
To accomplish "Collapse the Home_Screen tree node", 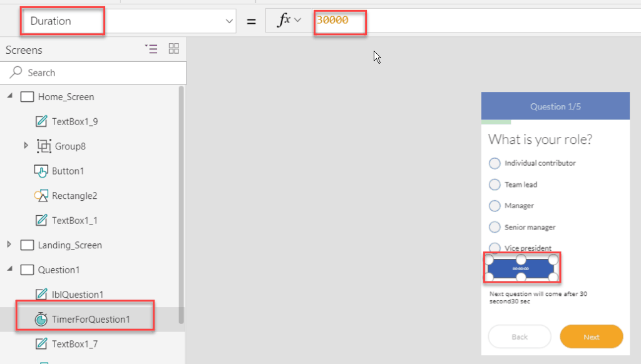I will tap(10, 96).
